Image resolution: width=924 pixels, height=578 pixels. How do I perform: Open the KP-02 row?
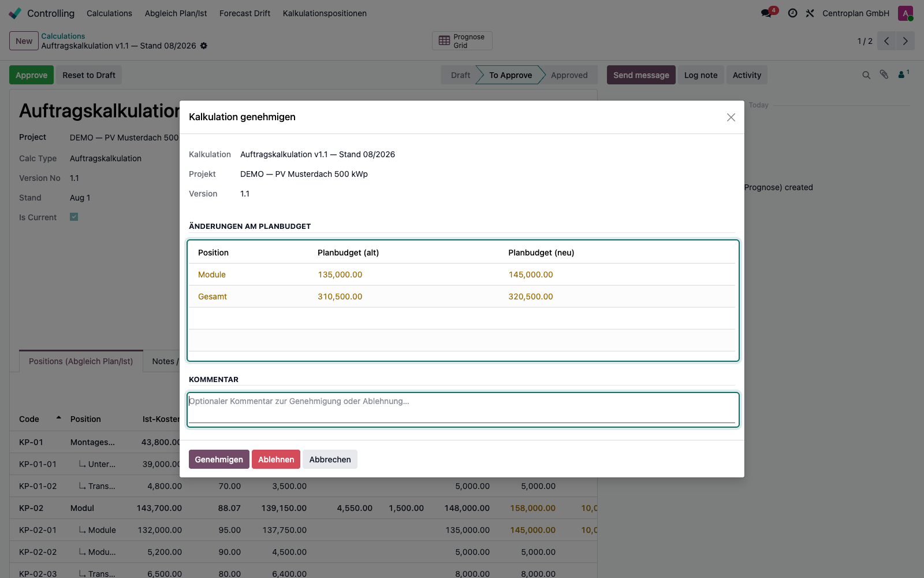coord(303,508)
